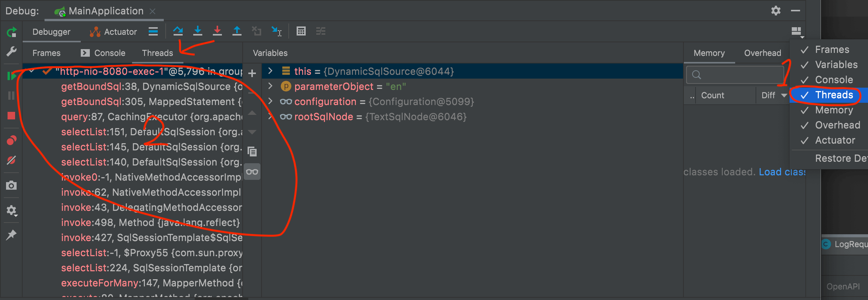Click the Load classes link
Viewport: 868px width, 300px height.
(782, 172)
